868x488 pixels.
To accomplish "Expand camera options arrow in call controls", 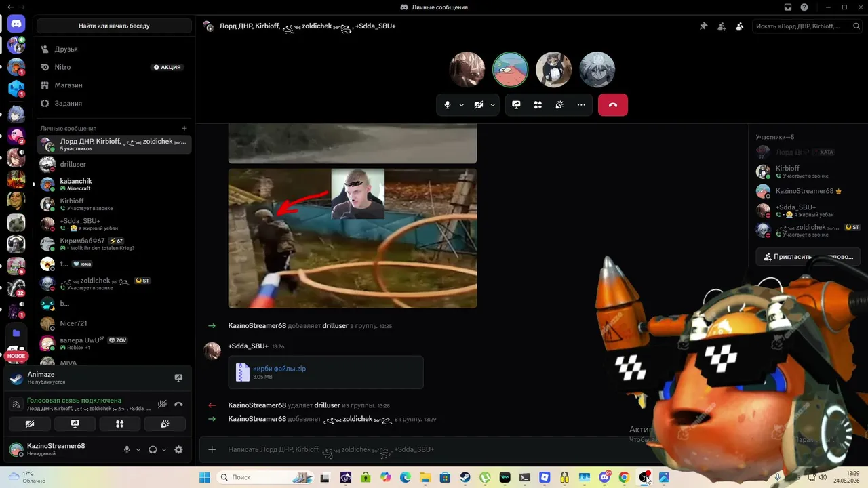I will [x=493, y=105].
